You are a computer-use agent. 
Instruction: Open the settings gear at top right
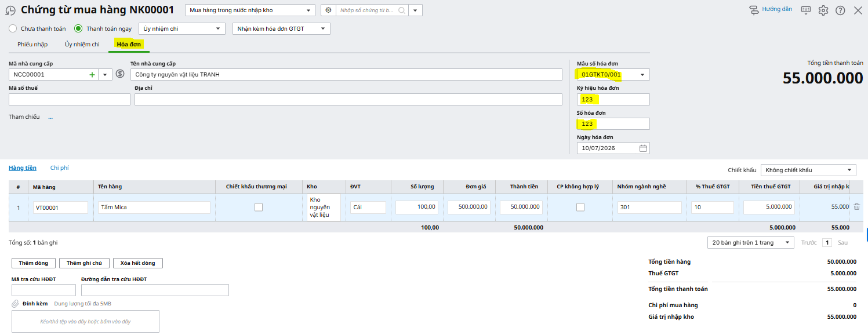click(x=823, y=10)
